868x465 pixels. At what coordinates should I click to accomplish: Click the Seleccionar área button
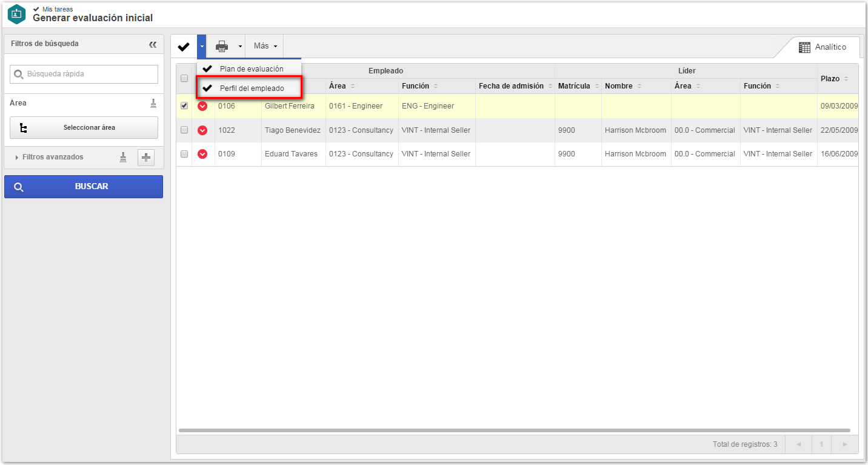point(84,128)
